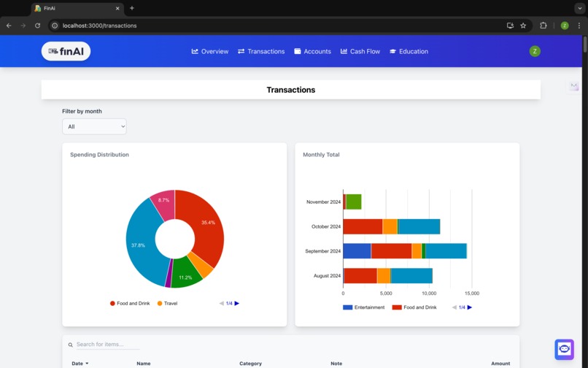Viewport: 588px width, 368px height.
Task: Click the September 2024 Entertainment blue segment
Action: point(357,251)
